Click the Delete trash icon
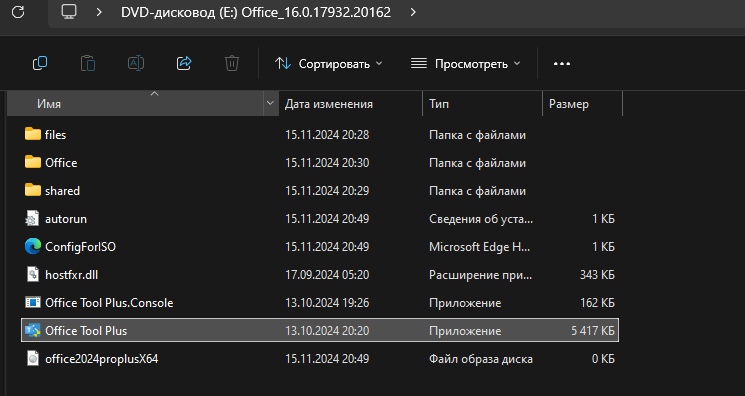 coord(232,63)
